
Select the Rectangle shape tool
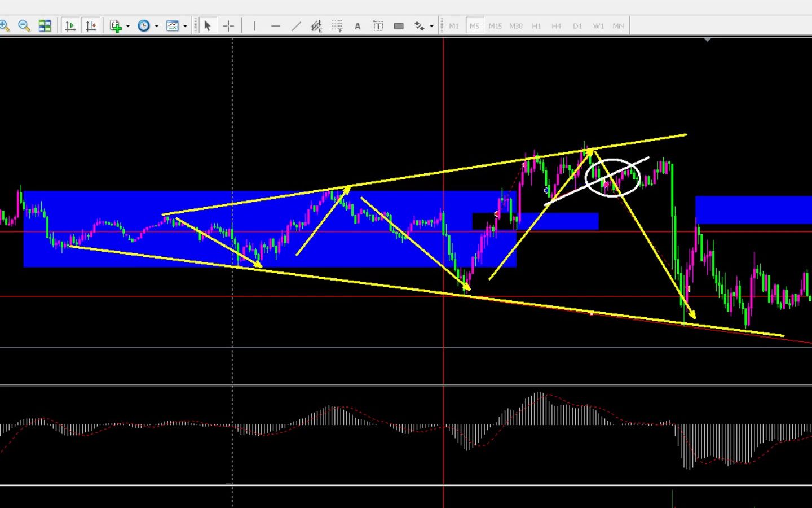click(x=399, y=25)
